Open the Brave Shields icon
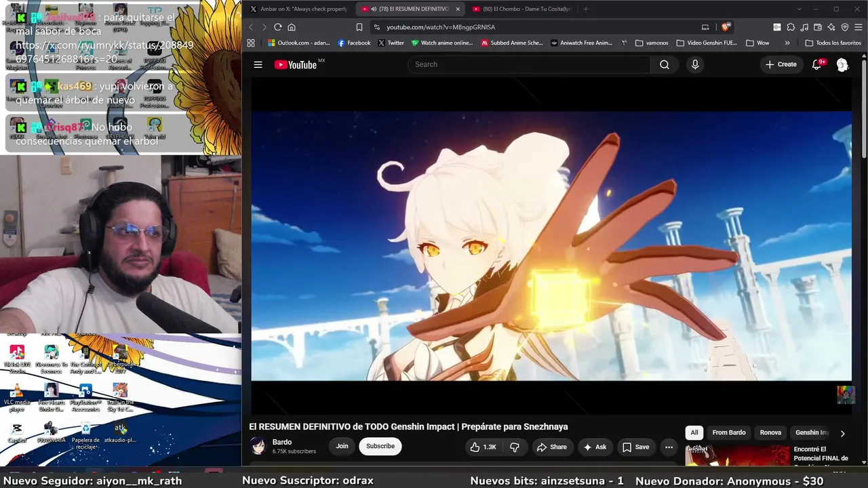 point(726,27)
